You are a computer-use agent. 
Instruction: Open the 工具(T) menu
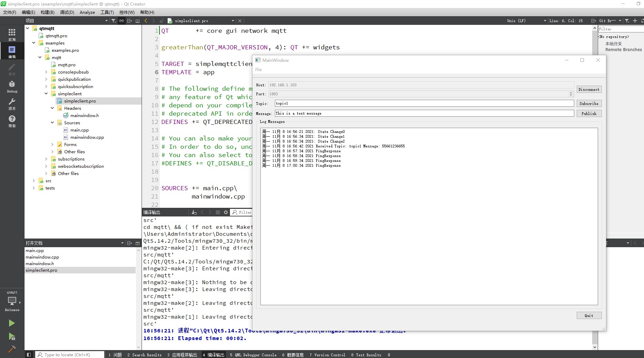pos(107,12)
